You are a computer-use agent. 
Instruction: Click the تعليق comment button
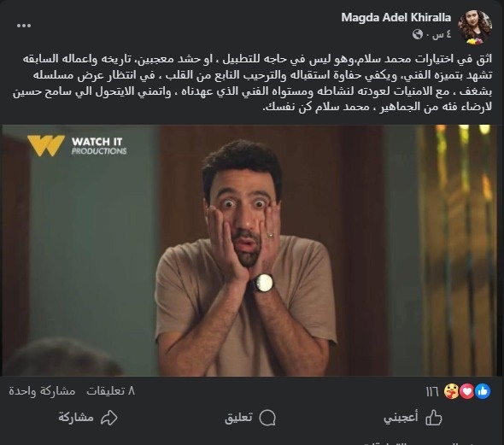pyautogui.click(x=250, y=418)
